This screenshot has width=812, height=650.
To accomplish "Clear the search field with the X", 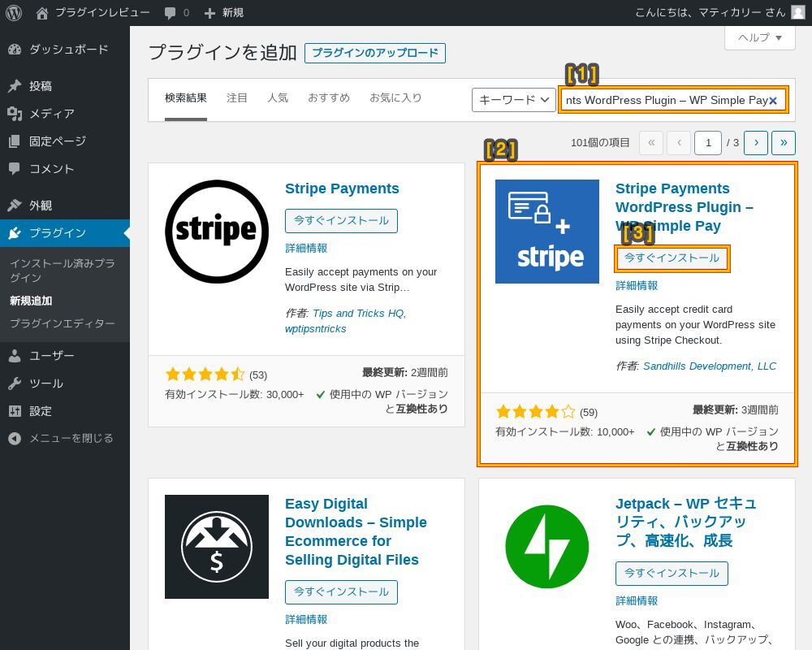I will pos(773,101).
